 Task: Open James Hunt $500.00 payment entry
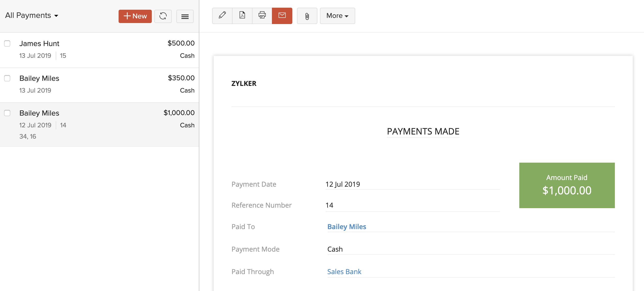(102, 50)
